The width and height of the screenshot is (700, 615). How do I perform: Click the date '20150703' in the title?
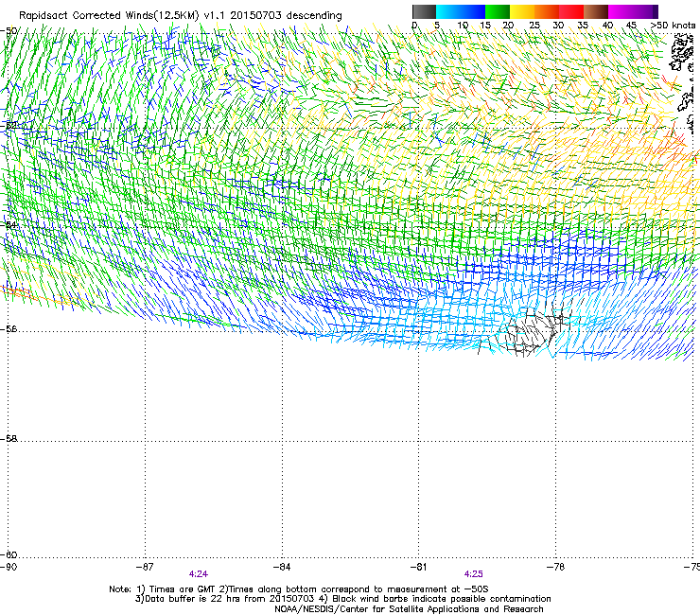coord(255,15)
